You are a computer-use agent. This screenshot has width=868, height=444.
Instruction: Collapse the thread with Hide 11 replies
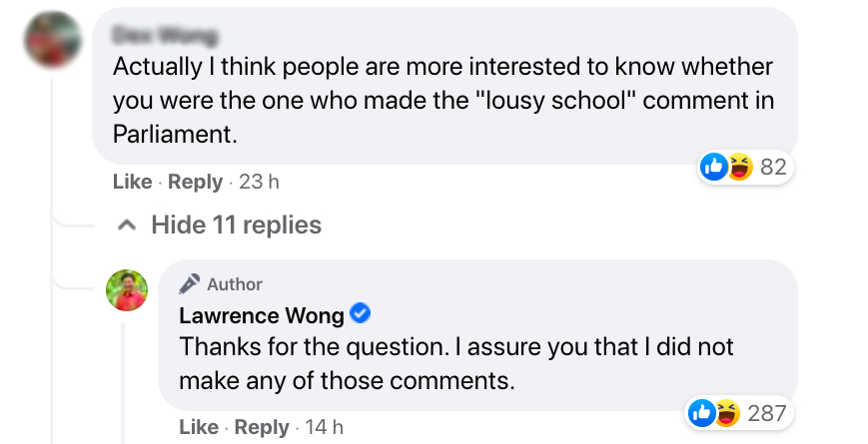point(236,224)
